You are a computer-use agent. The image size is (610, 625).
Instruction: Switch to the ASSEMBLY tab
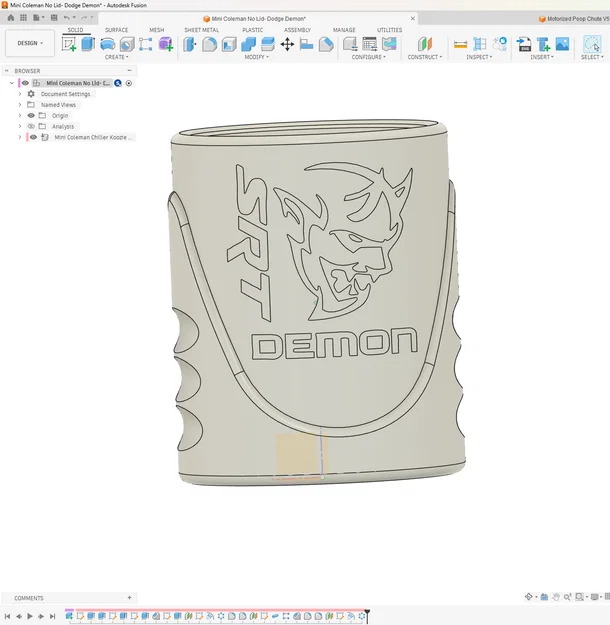(297, 30)
